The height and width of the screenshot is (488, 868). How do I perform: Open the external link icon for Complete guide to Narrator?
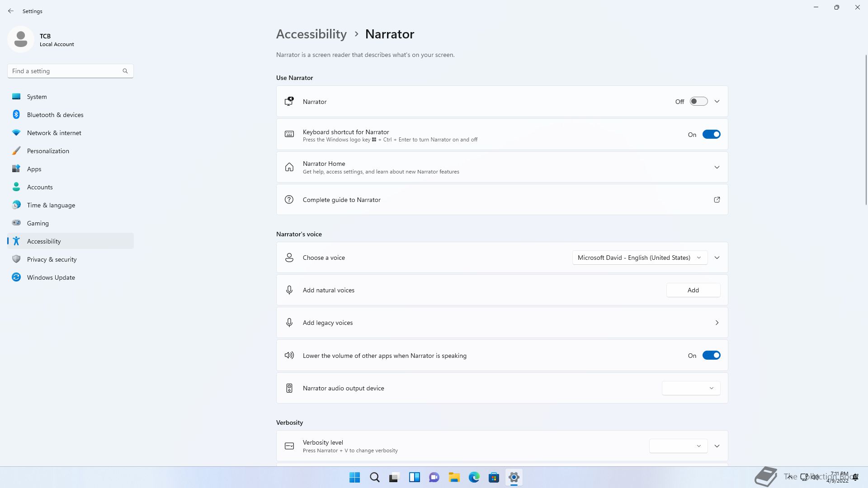[717, 200]
